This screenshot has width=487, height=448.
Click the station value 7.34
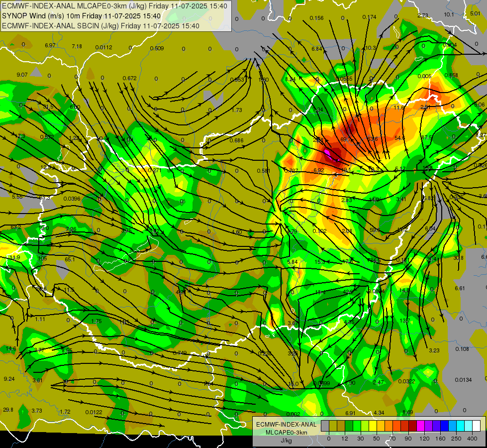coord(318,110)
